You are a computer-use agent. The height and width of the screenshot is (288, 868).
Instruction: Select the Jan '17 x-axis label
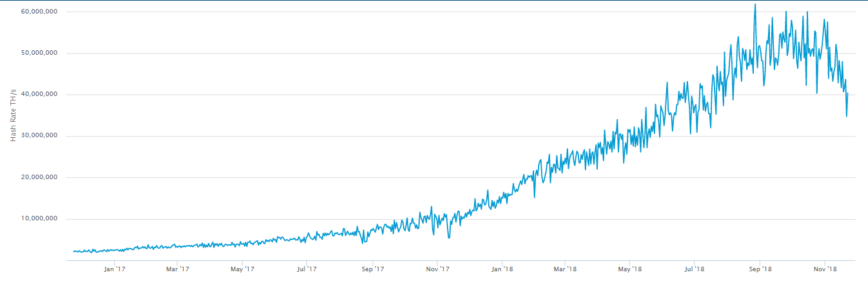pos(113,269)
